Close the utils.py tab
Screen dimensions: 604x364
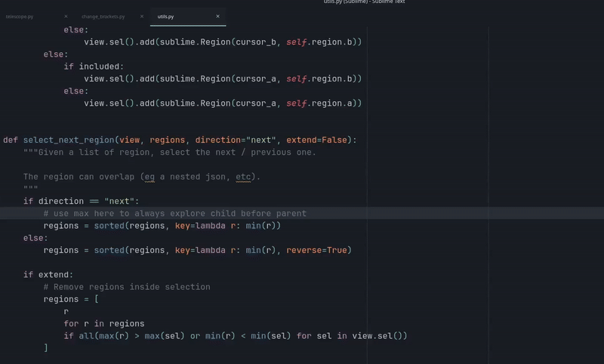point(218,16)
